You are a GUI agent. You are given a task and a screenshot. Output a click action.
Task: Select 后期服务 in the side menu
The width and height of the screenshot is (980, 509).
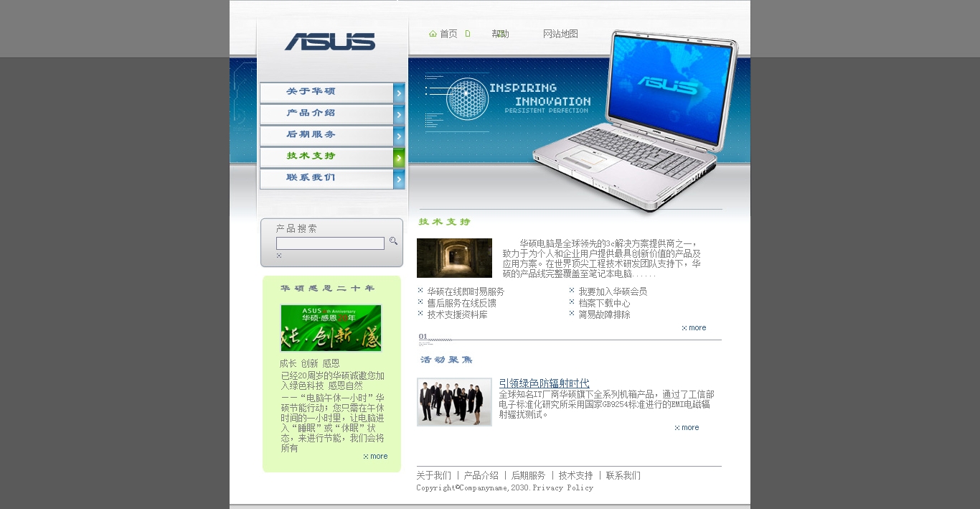pyautogui.click(x=332, y=136)
